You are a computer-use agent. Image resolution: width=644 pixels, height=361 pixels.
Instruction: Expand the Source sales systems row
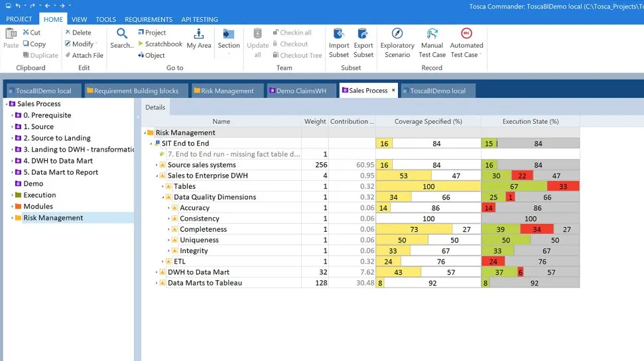pyautogui.click(x=157, y=165)
